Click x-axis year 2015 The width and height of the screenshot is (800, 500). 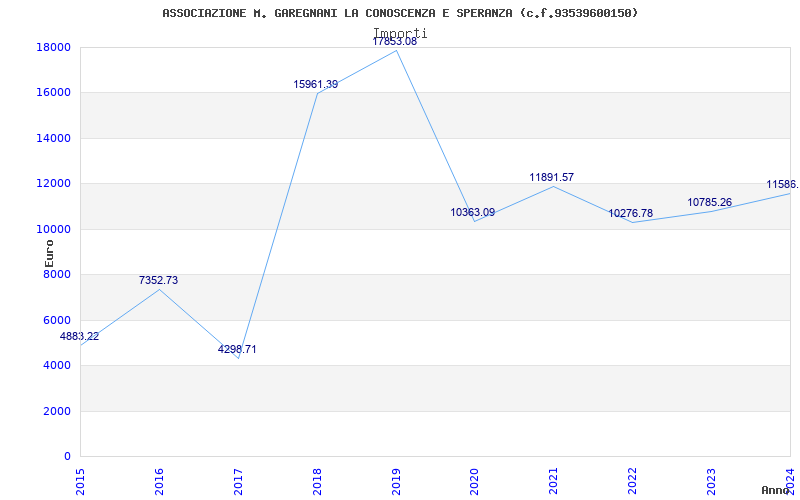pos(80,481)
